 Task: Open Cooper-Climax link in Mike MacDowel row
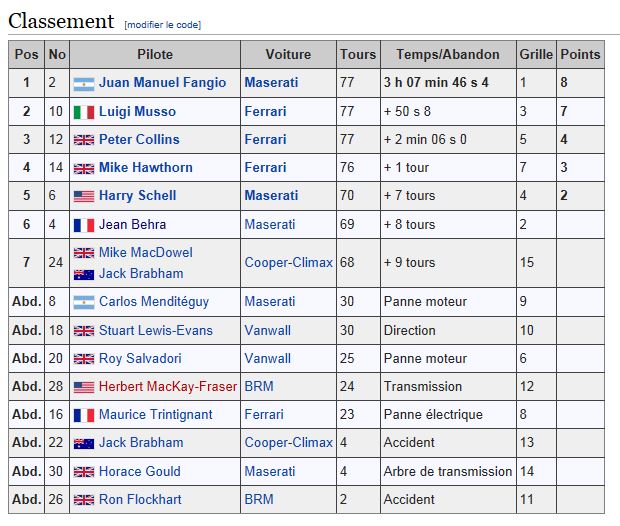(x=288, y=263)
